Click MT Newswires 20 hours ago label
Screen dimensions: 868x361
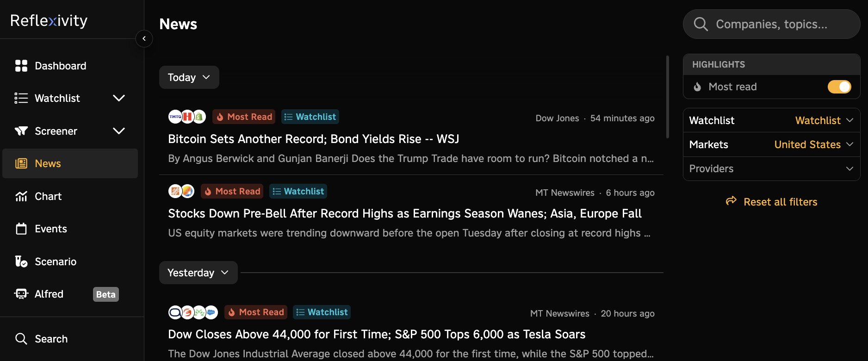pos(592,313)
